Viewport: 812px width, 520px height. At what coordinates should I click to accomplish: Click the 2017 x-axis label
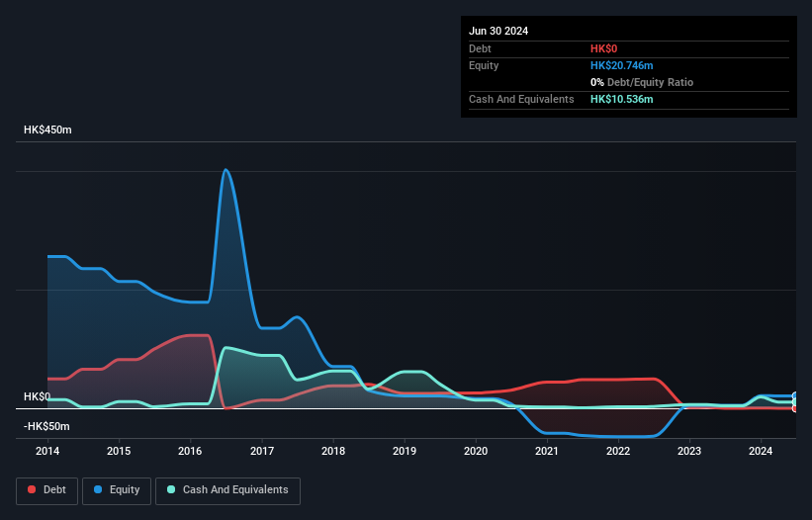click(262, 451)
